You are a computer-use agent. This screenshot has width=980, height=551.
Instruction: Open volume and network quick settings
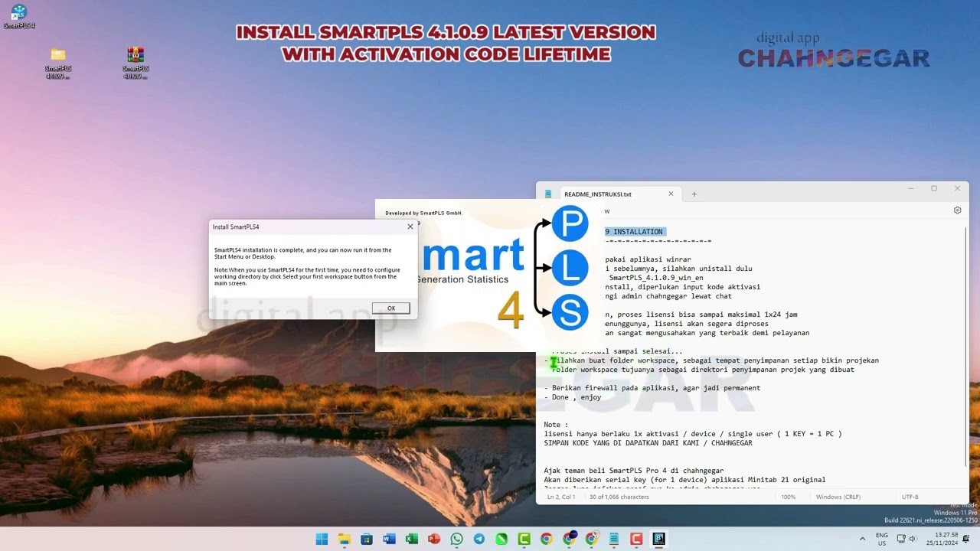907,539
